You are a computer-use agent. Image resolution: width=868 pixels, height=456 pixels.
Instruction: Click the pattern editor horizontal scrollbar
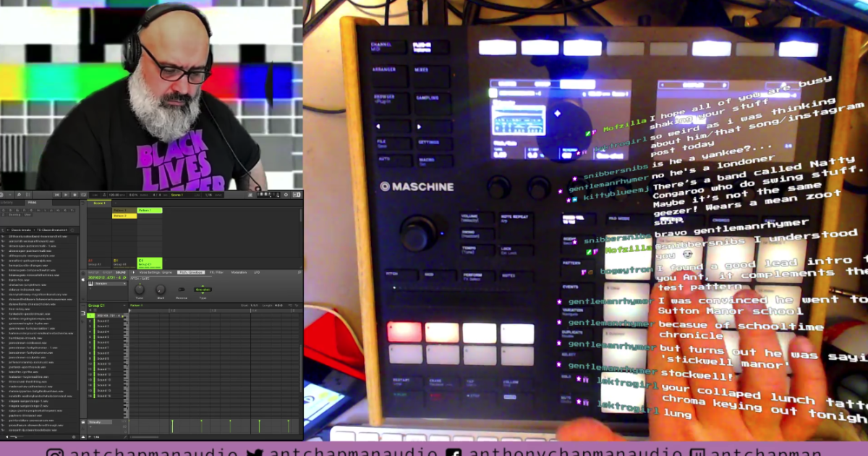click(x=144, y=436)
